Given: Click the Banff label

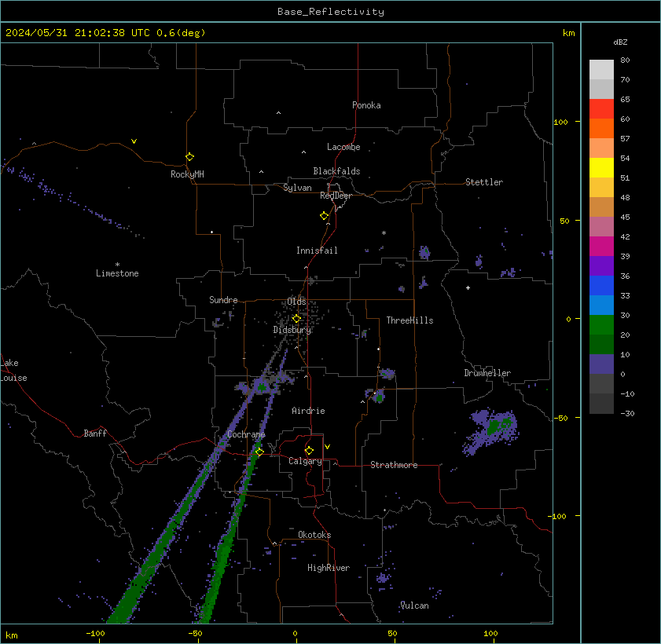Looking at the screenshot, I should pos(95,434).
